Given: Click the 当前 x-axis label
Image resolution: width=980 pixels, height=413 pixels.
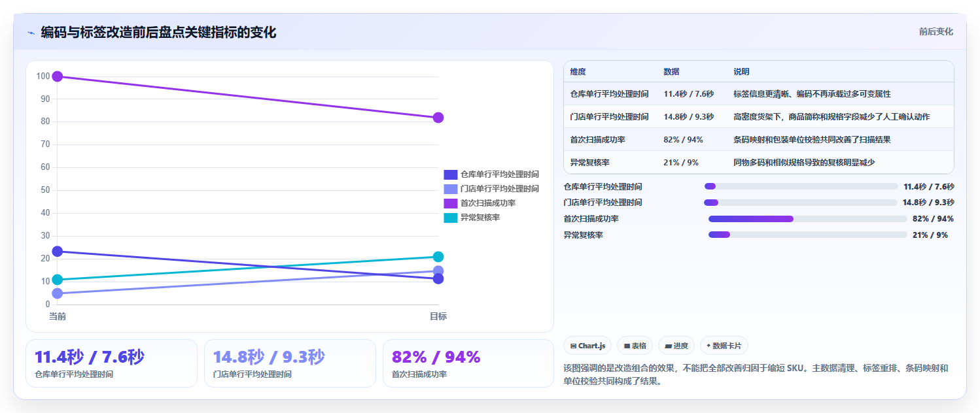Looking at the screenshot, I should (x=58, y=316).
